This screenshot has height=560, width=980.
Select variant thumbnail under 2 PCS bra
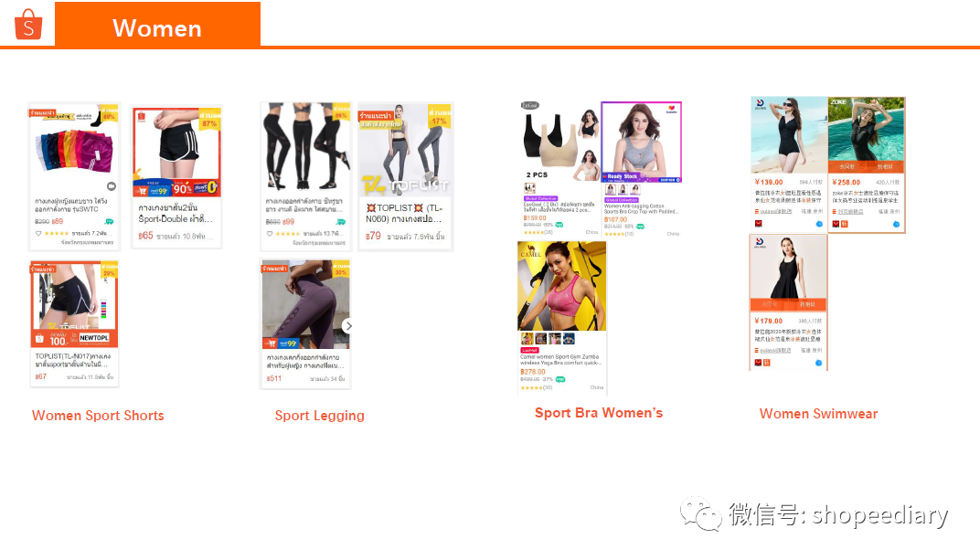[x=529, y=188]
